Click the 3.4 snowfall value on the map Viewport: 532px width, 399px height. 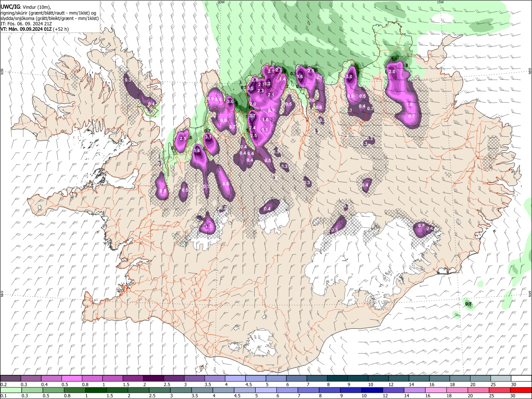[x=197, y=150]
